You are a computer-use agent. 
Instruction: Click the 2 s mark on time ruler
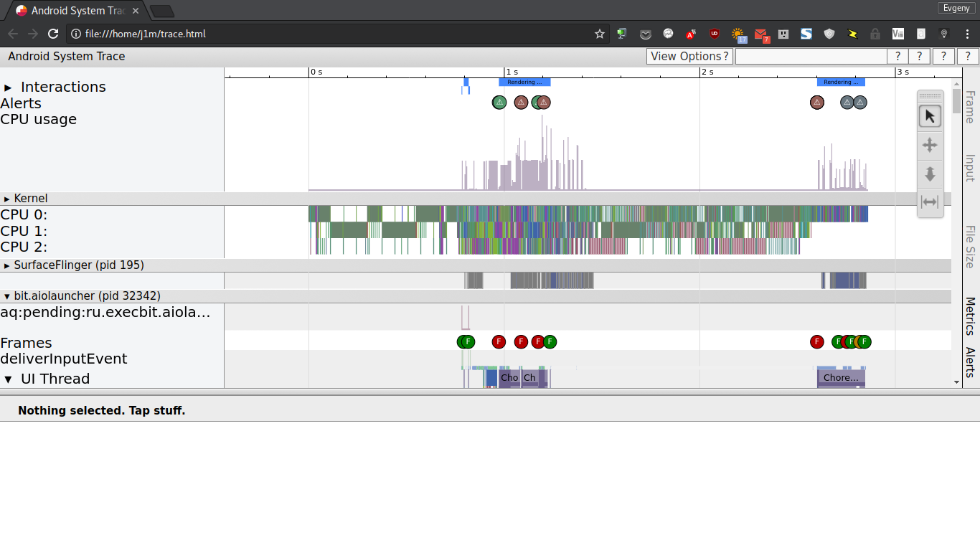(x=707, y=72)
